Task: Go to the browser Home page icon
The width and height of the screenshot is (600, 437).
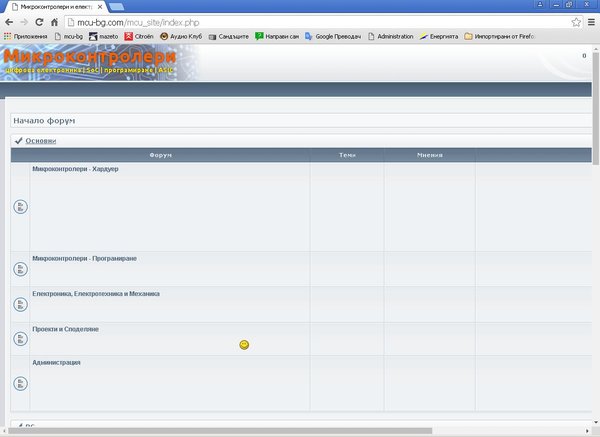Action: click(54, 22)
